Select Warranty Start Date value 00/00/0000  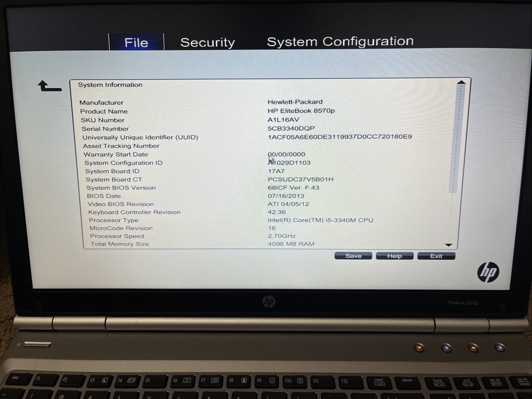pos(286,154)
